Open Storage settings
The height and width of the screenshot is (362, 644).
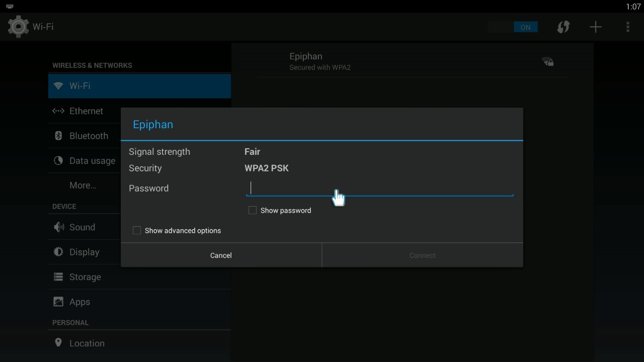[x=139, y=277]
